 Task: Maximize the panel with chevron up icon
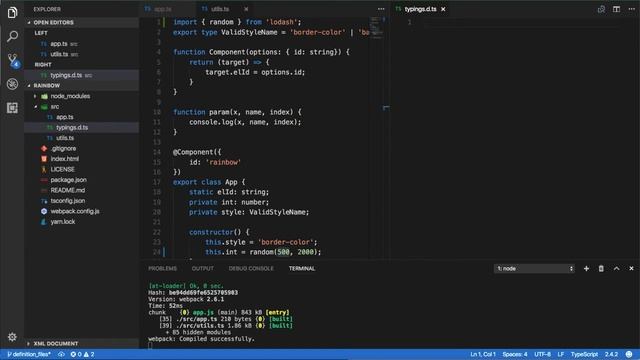616,269
